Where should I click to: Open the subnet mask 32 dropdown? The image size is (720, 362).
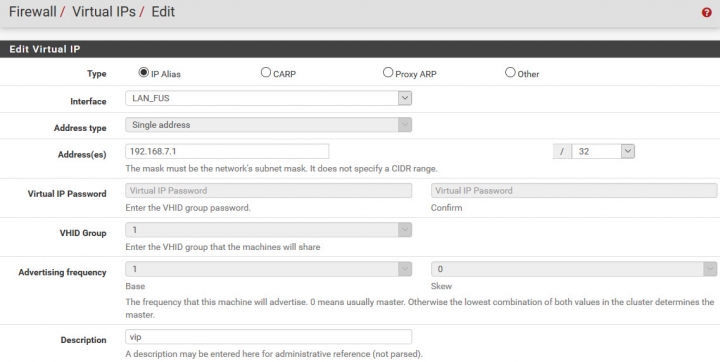(603, 151)
